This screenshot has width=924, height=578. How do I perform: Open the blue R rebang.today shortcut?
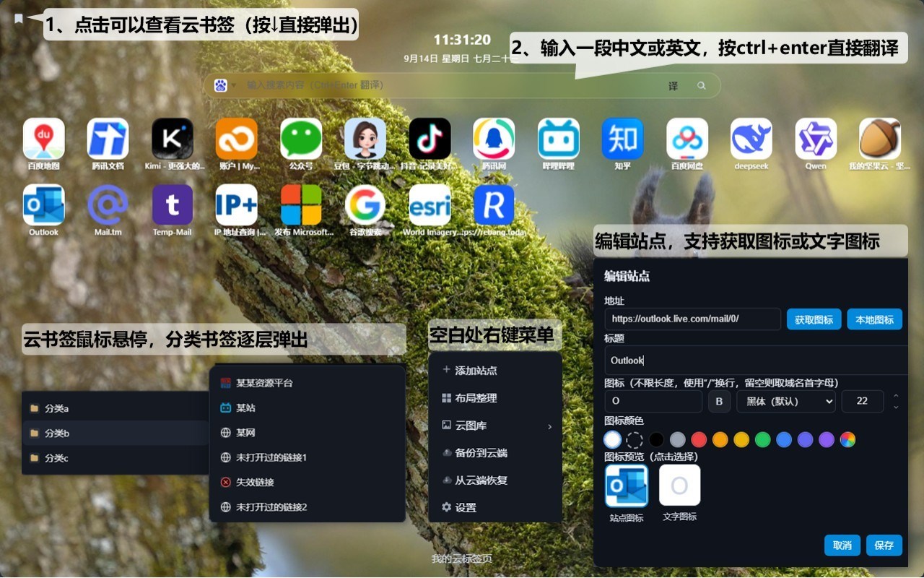[494, 205]
